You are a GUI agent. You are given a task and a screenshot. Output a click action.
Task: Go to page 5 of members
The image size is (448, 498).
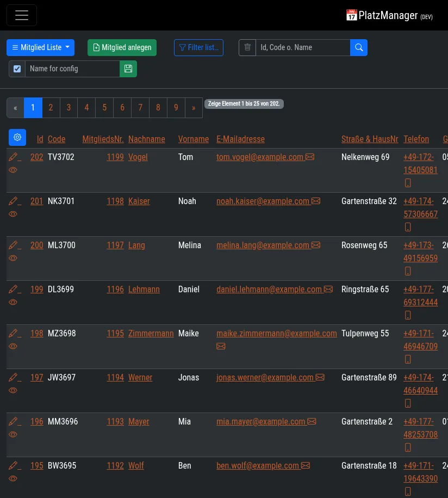(x=104, y=108)
